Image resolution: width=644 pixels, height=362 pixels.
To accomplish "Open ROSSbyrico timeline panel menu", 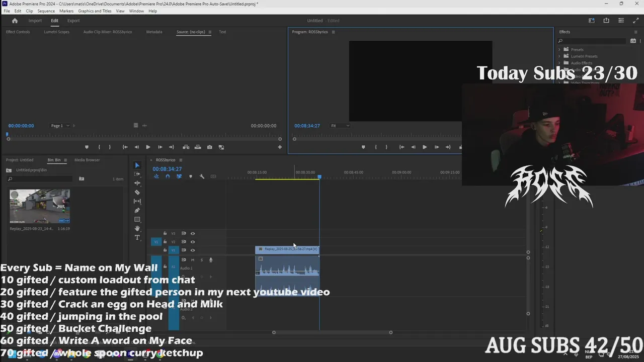I will pyautogui.click(x=181, y=160).
